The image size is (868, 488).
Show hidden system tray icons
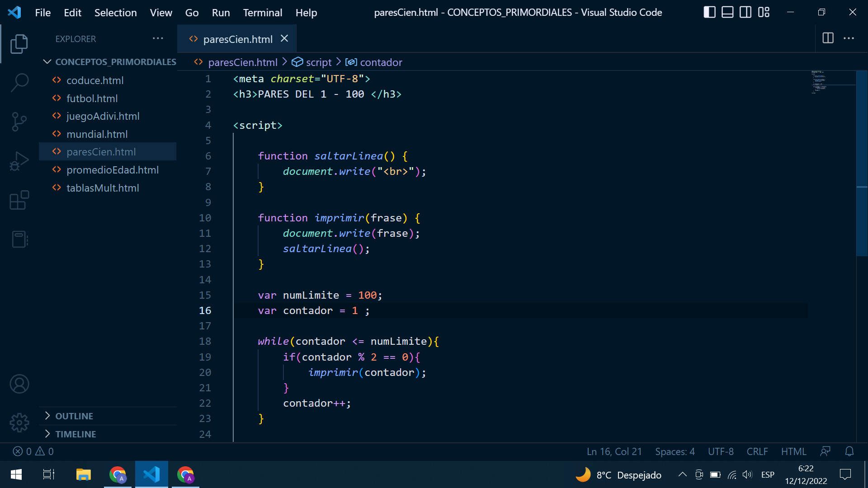tap(682, 474)
